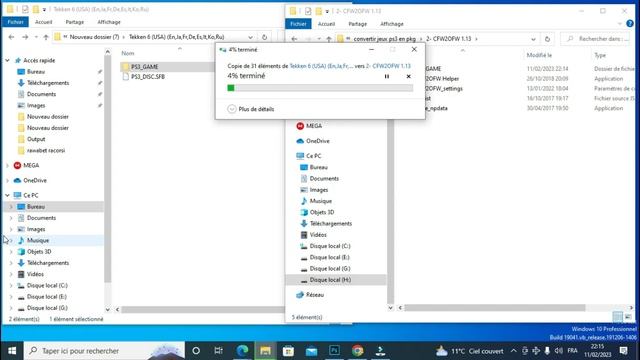Cancel the copy with the X beside pause
Screen dimensions: 640x360
point(408,76)
